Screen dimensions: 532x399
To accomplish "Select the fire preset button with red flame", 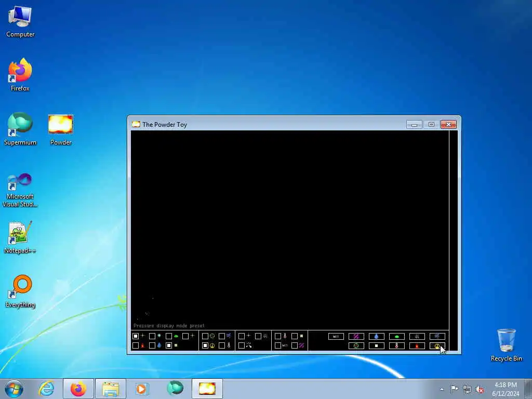I will click(417, 345).
